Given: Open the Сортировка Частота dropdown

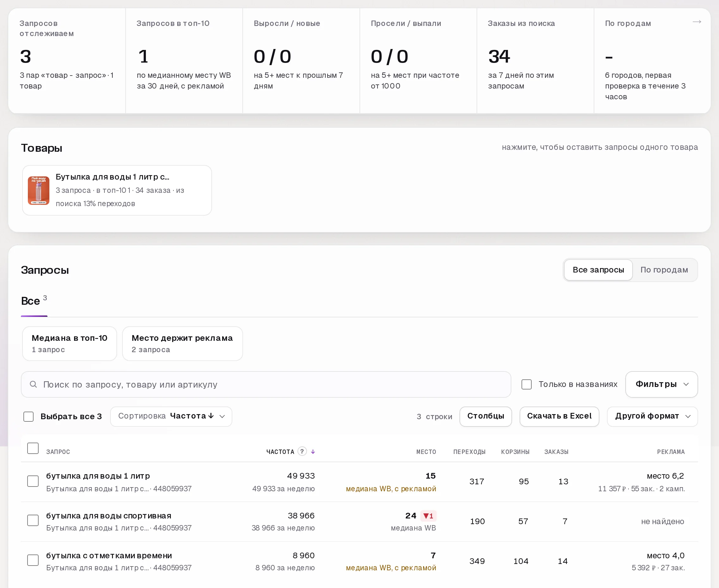Looking at the screenshot, I should click(x=171, y=416).
